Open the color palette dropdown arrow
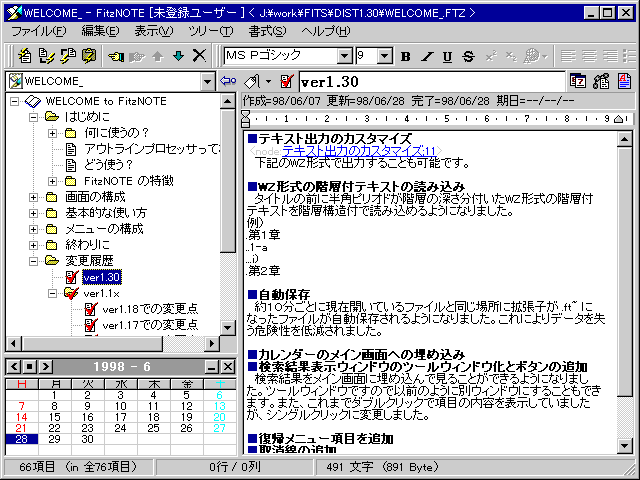640x480 pixels. [545, 56]
